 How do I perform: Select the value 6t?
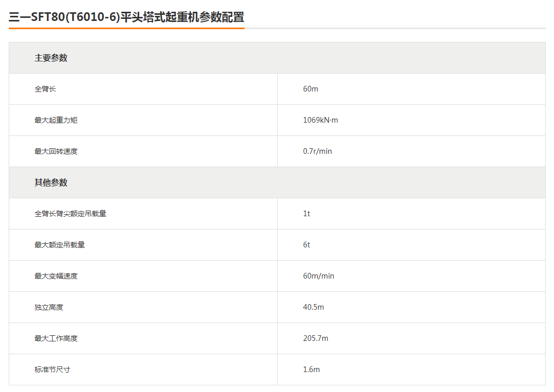[306, 245]
